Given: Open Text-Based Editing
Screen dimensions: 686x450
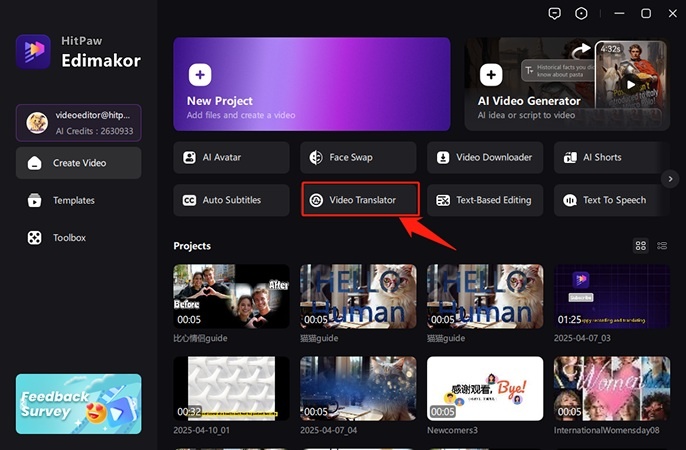Looking at the screenshot, I should (x=485, y=200).
